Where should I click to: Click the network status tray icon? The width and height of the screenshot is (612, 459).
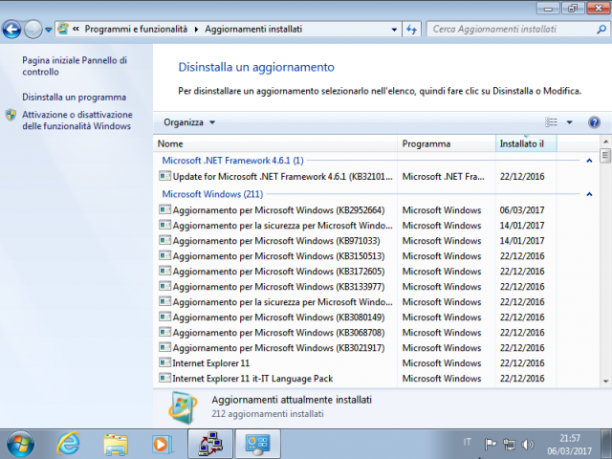click(x=509, y=444)
